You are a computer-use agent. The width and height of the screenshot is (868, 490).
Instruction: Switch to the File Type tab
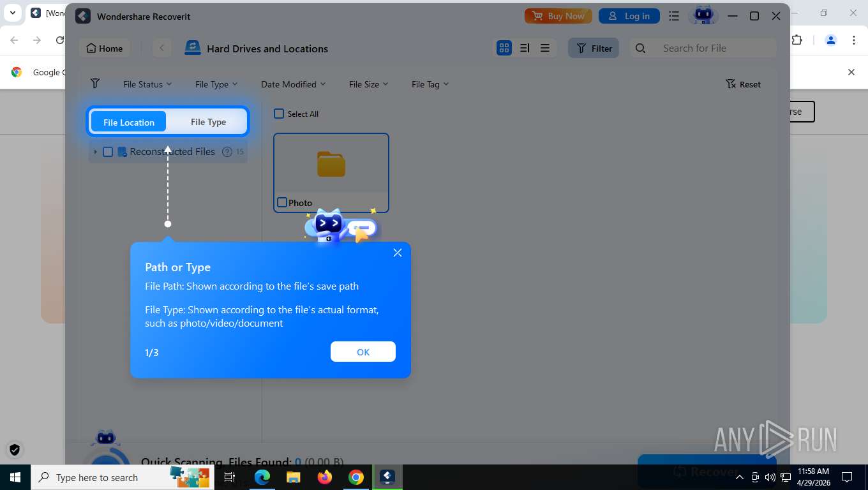208,122
